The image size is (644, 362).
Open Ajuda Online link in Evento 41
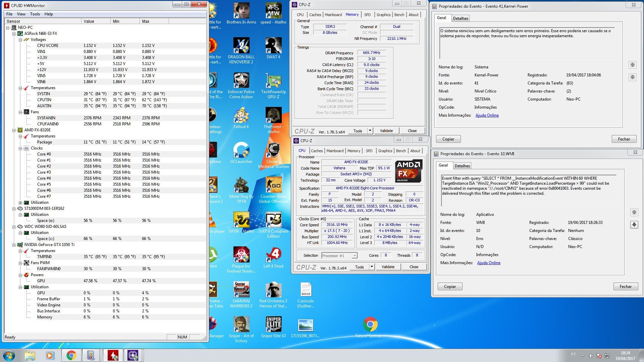487,115
